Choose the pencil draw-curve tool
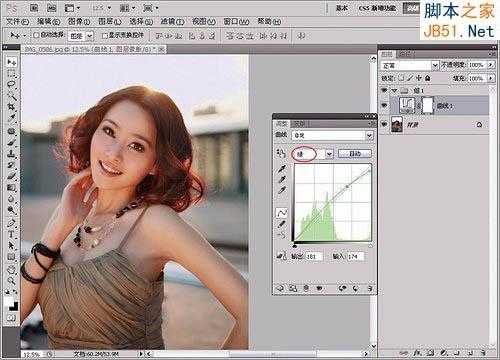 pos(282,224)
